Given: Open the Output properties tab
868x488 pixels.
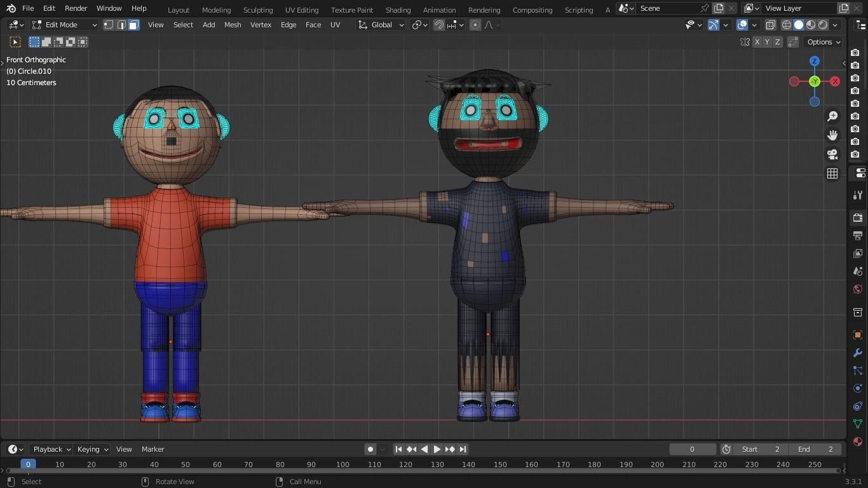Looking at the screenshot, I should point(858,236).
